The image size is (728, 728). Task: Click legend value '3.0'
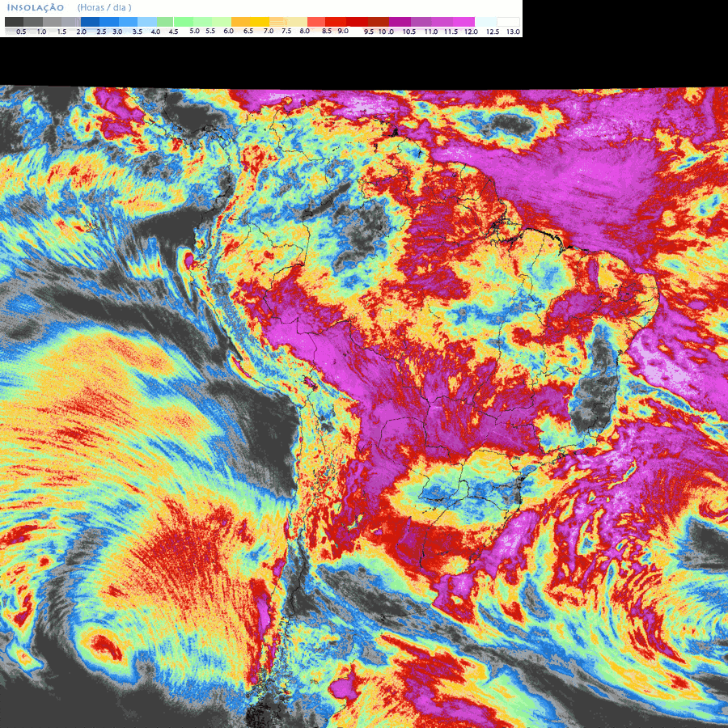click(117, 32)
